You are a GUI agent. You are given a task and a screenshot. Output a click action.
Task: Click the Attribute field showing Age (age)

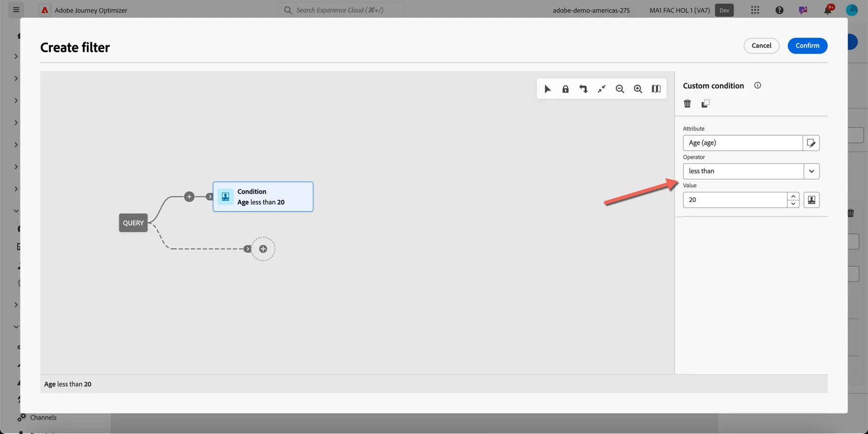743,143
